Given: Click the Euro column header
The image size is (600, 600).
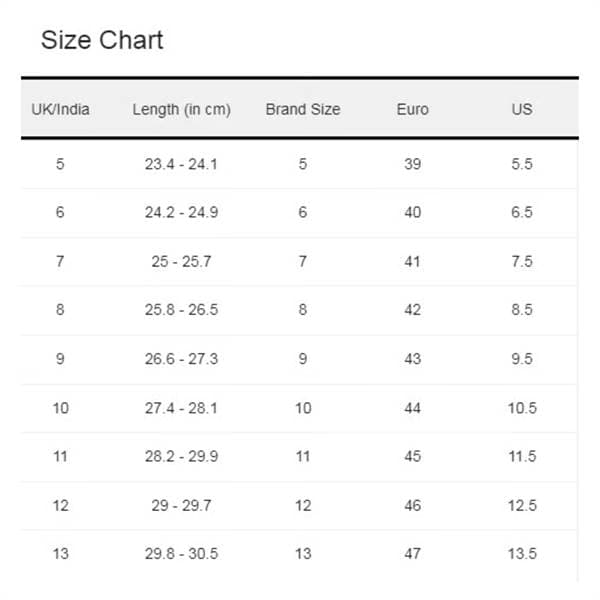Looking at the screenshot, I should tap(412, 109).
